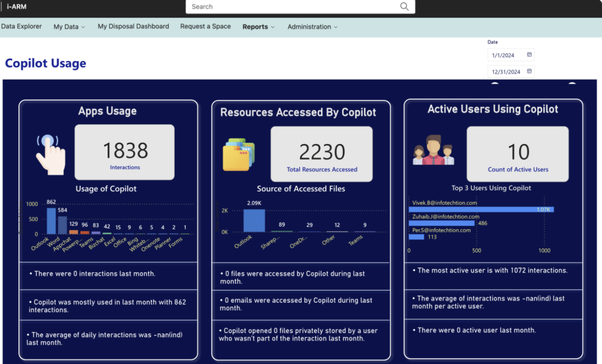Click the Date label above date fields
The height and width of the screenshot is (364, 602).
click(x=493, y=42)
